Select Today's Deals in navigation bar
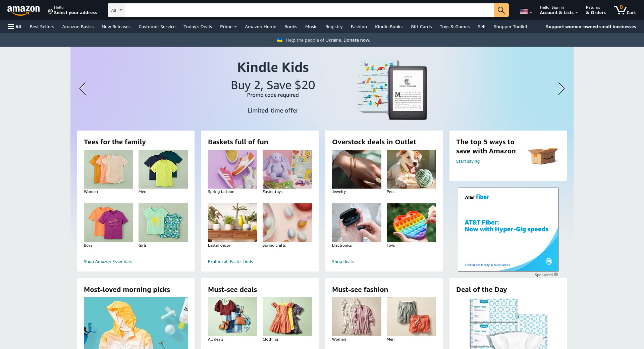Screen dimensions: 644x349 198,27
